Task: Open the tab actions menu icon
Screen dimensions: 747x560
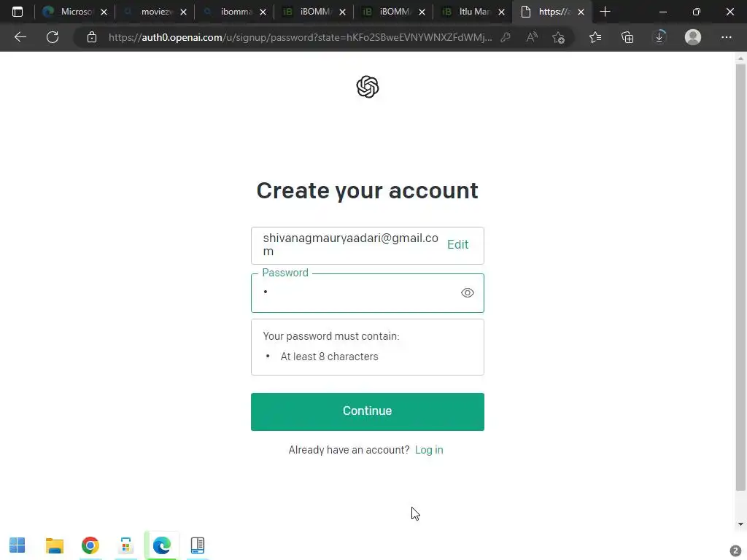Action: coord(18,12)
